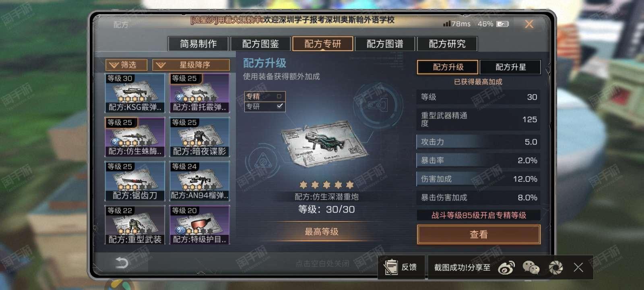Open the 反馈 feedback clipboard icon
Image resolution: width=644 pixels, height=290 pixels.
pyautogui.click(x=390, y=267)
